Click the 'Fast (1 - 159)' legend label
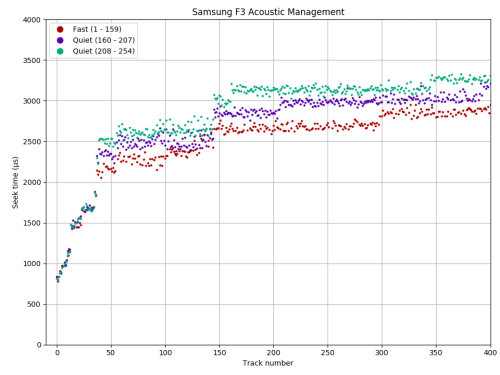 tap(97, 29)
